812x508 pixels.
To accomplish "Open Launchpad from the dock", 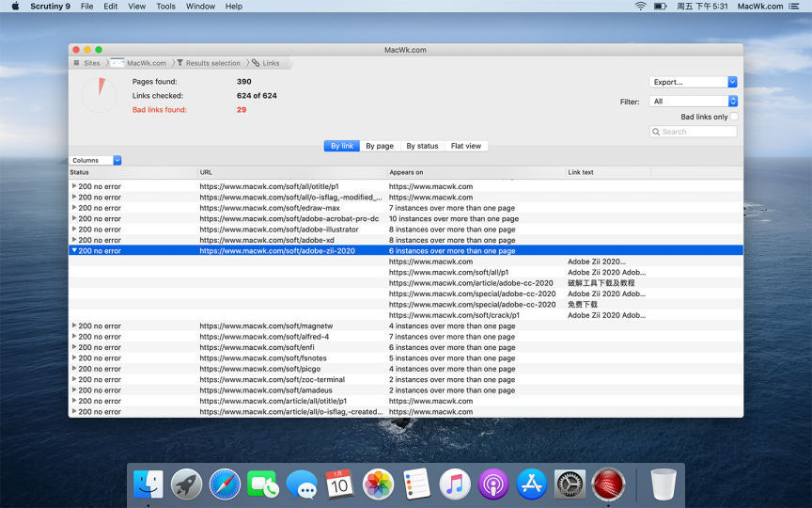I will pyautogui.click(x=187, y=484).
